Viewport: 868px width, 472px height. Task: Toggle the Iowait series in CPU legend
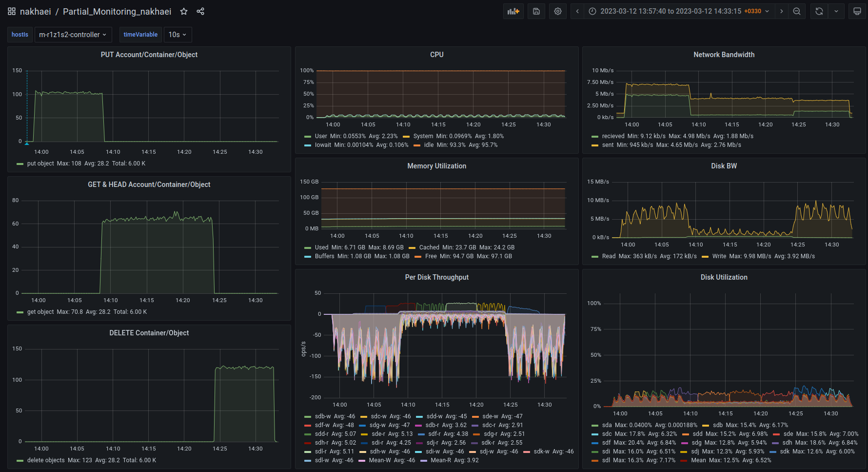point(323,145)
